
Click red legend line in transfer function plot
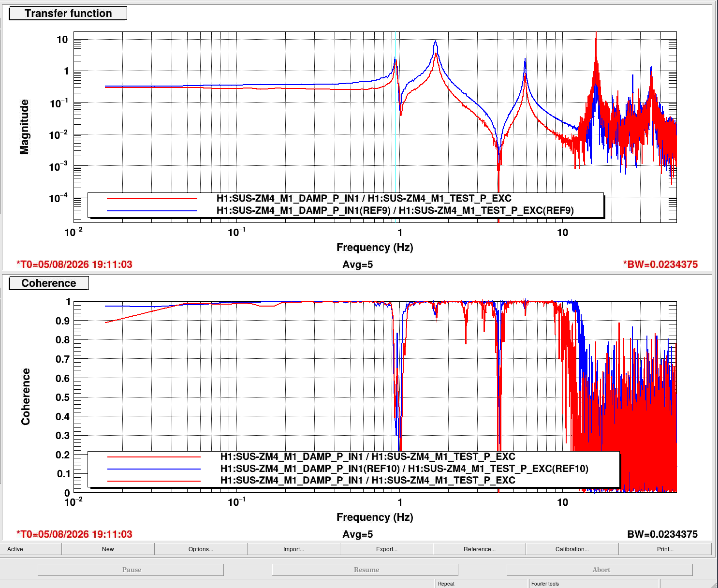click(152, 198)
